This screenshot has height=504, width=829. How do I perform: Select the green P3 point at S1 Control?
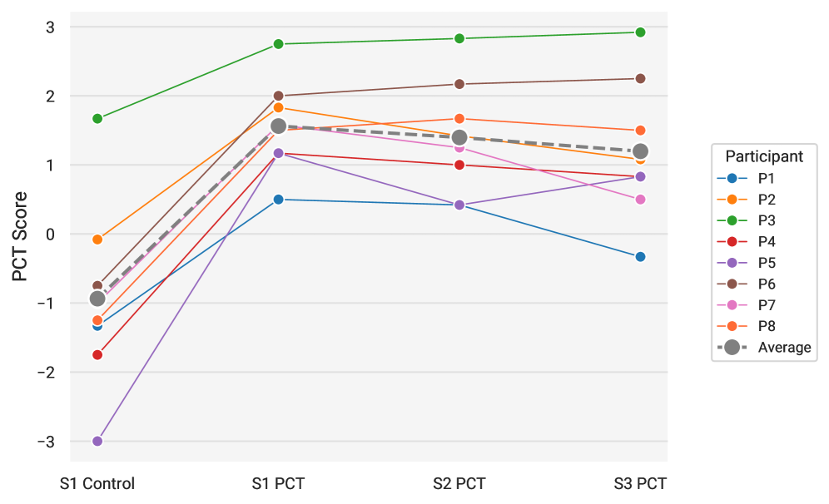point(97,119)
